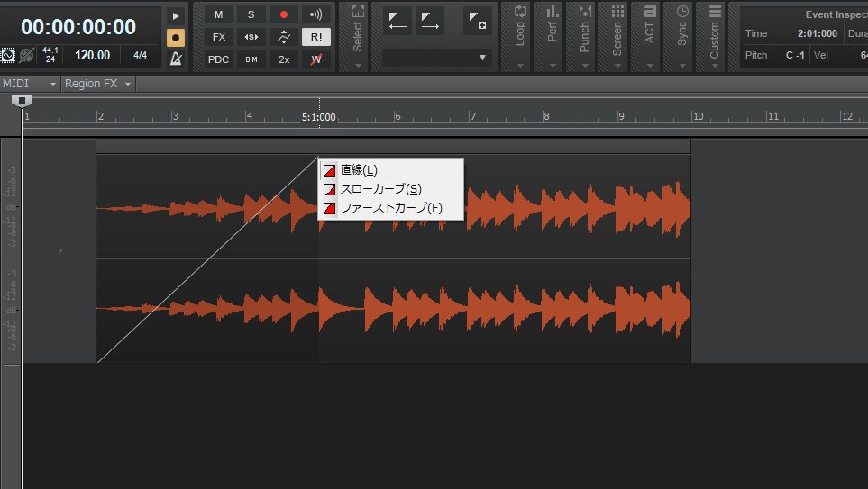Expand the collapsed ACT module
The image size is (868, 489).
point(650,37)
